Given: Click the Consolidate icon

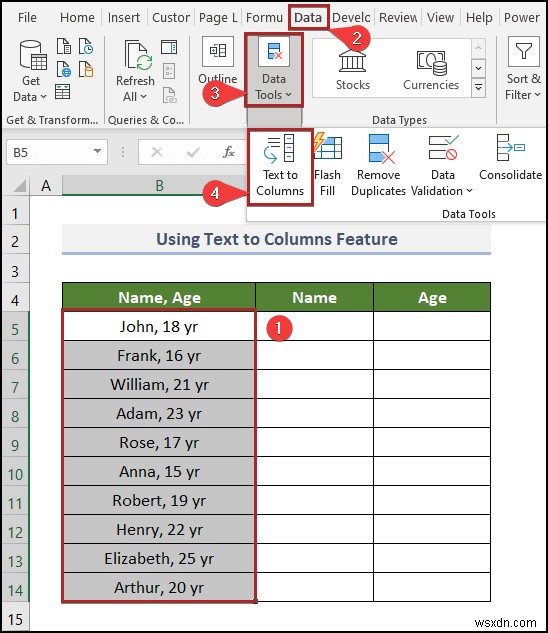Looking at the screenshot, I should pyautogui.click(x=510, y=148).
